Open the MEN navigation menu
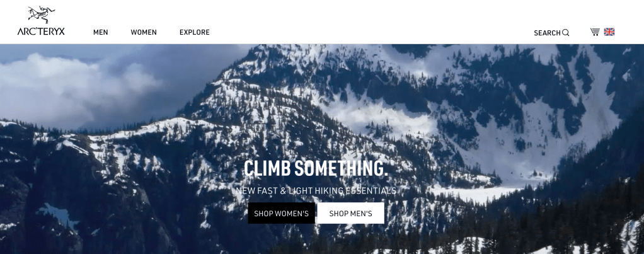The width and height of the screenshot is (644, 254). (x=101, y=32)
